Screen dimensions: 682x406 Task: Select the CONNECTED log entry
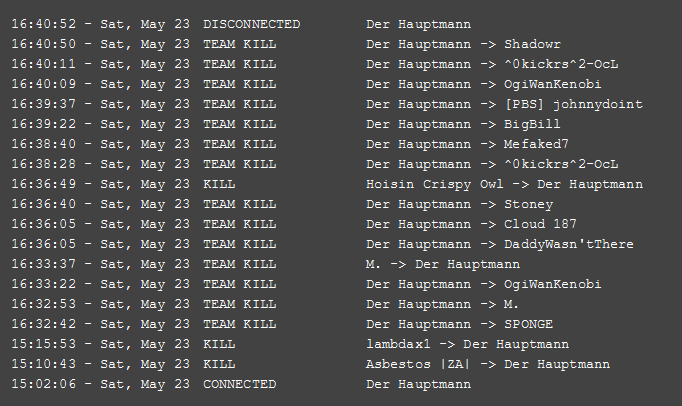(241, 385)
